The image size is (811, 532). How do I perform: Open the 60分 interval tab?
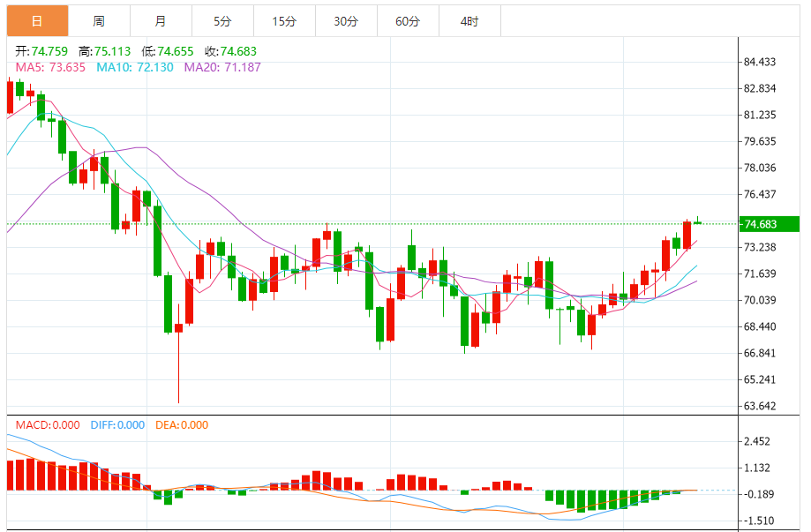tap(408, 21)
